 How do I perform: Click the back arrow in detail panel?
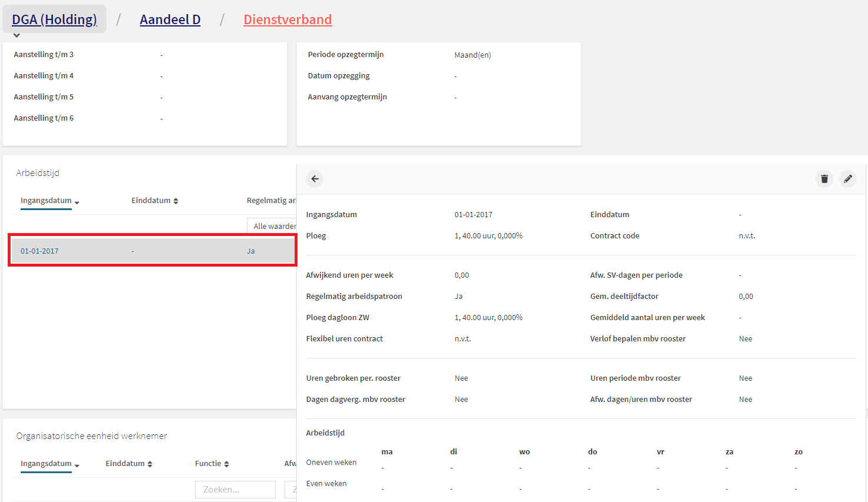click(315, 179)
